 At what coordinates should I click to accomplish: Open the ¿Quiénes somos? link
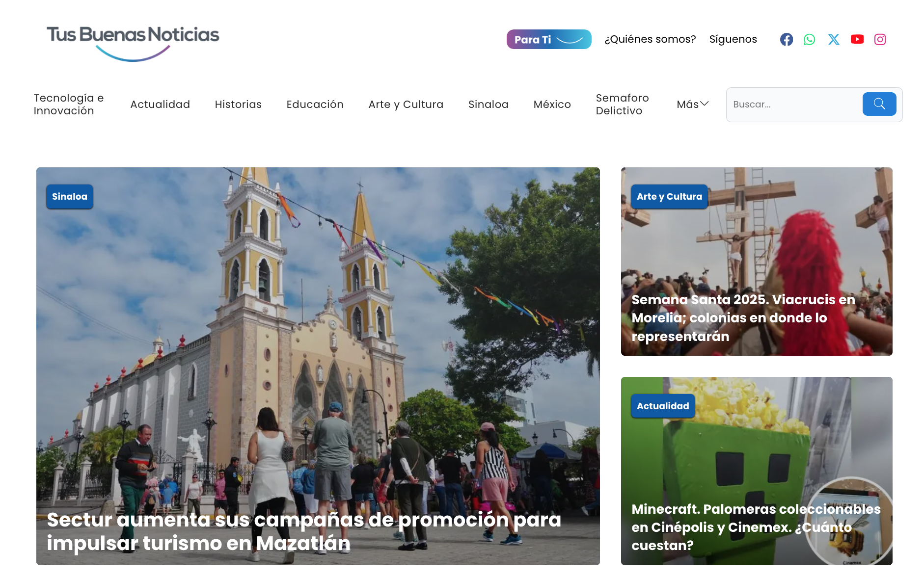(650, 39)
